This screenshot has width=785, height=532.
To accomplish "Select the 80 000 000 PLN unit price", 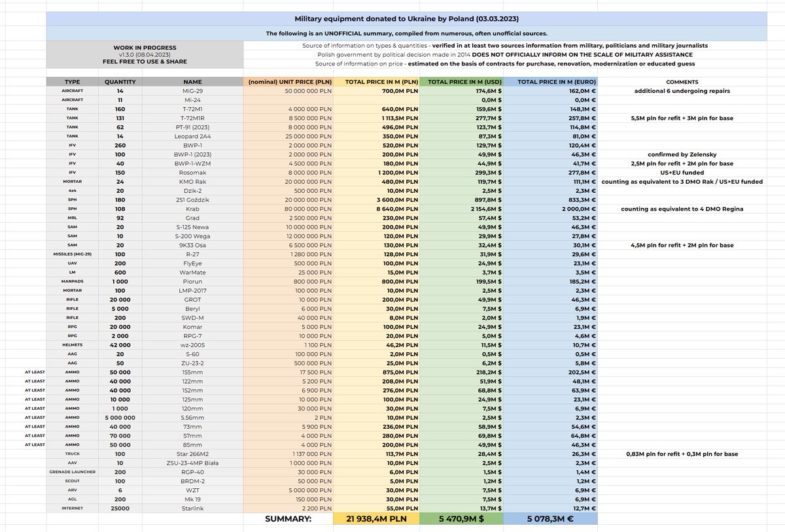I will click(x=288, y=210).
